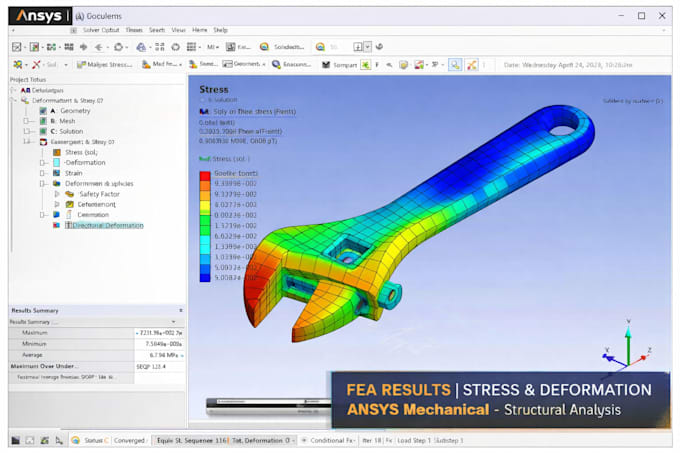Toggle the Ceemation tree checkbox
The height and width of the screenshot is (453, 680).
click(42, 215)
